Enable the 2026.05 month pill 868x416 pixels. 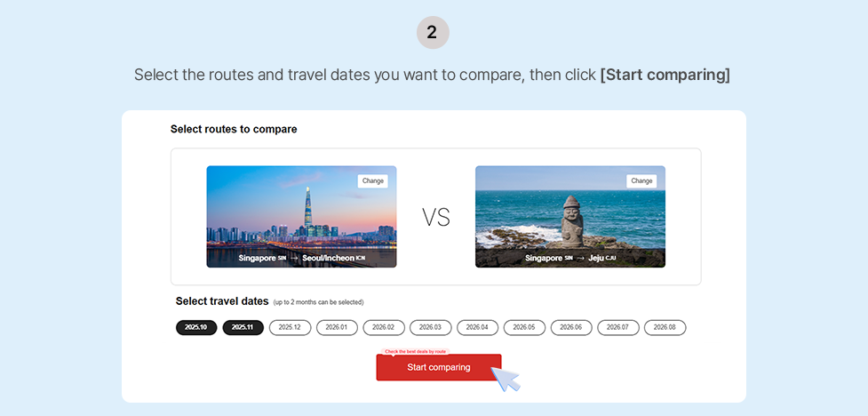point(524,327)
